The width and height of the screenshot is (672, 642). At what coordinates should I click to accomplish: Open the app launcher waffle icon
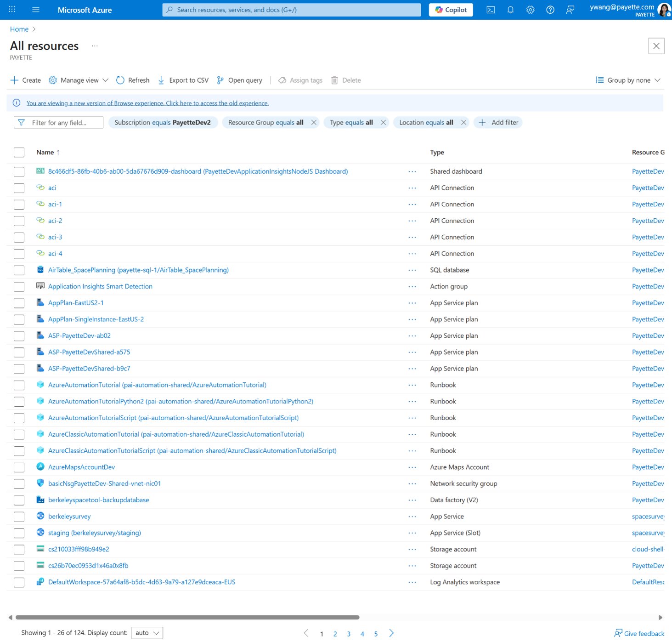[12, 10]
